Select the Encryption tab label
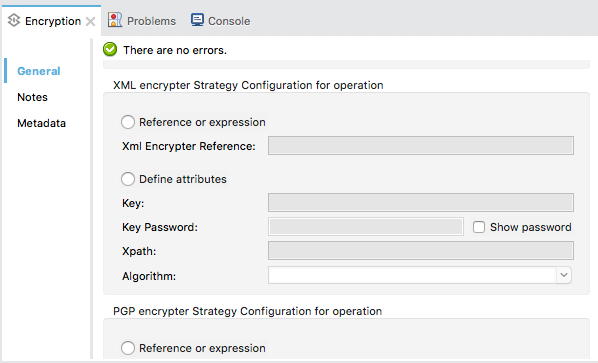 pyautogui.click(x=53, y=21)
